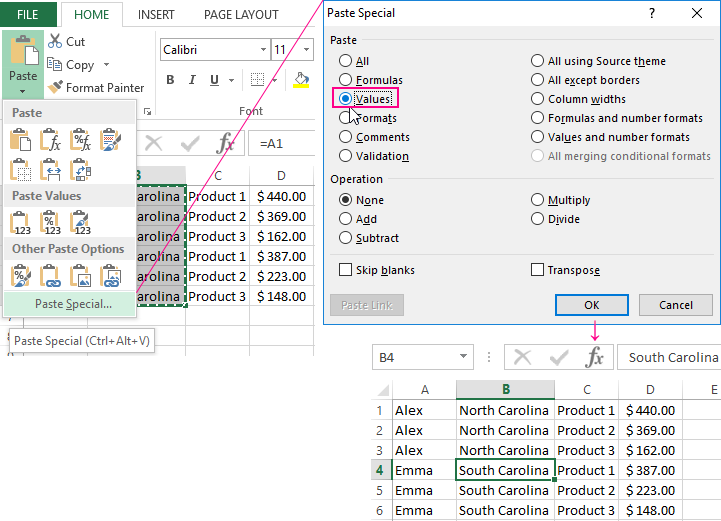721x521 pixels.
Task: Apply Italic formatting
Action: [192, 80]
